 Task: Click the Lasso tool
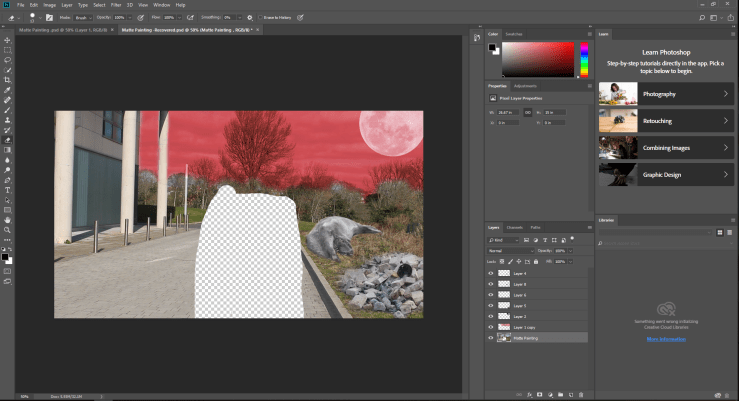pyautogui.click(x=8, y=60)
